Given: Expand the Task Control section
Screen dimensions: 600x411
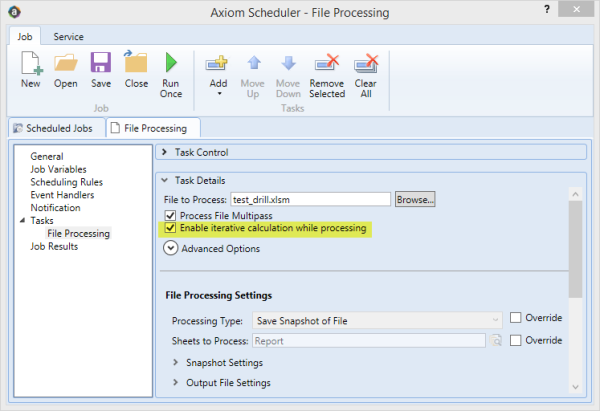Looking at the screenshot, I should point(165,152).
